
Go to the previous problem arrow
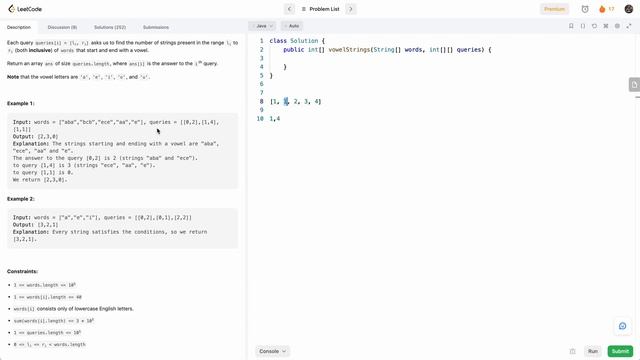[x=289, y=9]
